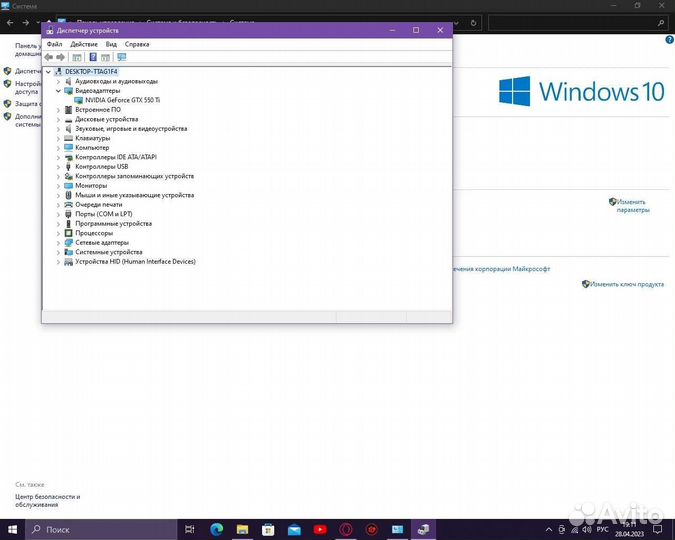
Task: Select the Компьютер tree item
Action: [x=92, y=148]
